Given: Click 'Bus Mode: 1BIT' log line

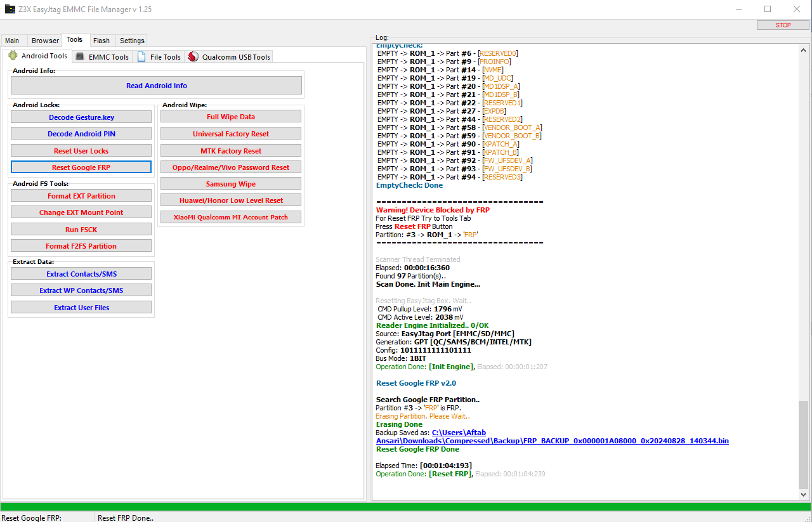Looking at the screenshot, I should pyautogui.click(x=400, y=358).
